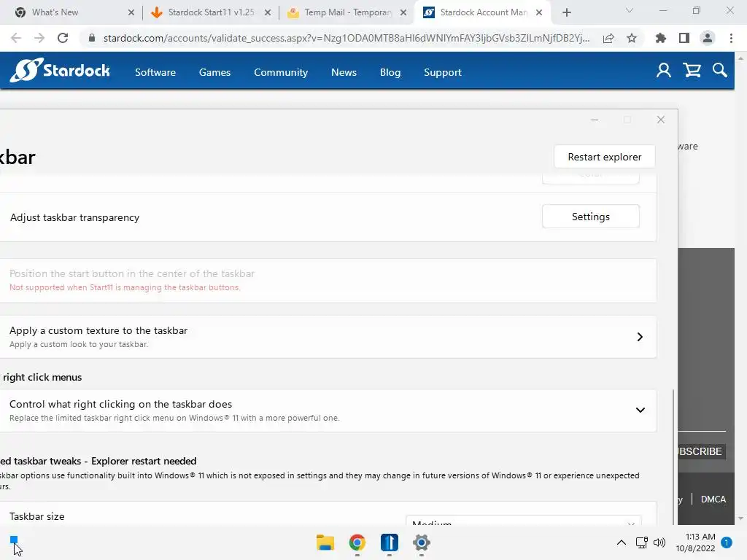This screenshot has height=560, width=747.
Task: Click the Restart explorer button
Action: tap(605, 157)
